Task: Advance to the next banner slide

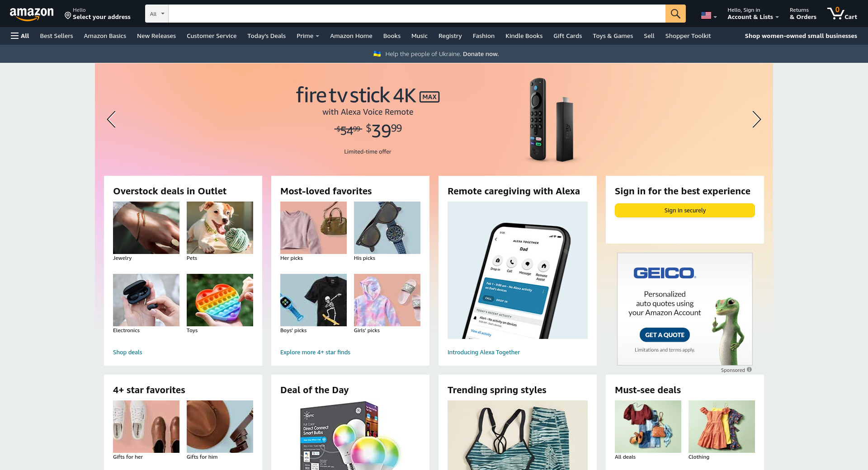Action: pyautogui.click(x=756, y=119)
